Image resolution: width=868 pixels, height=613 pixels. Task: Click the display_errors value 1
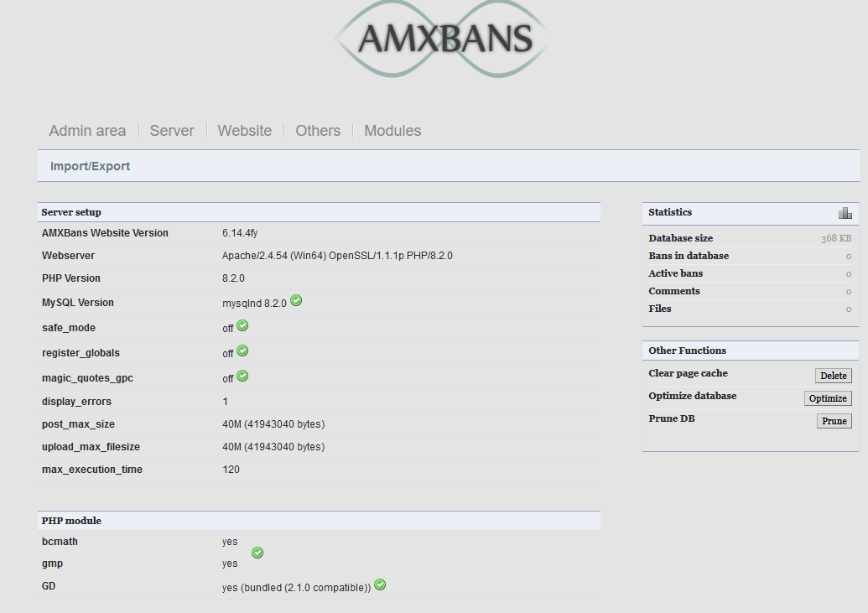pos(225,402)
